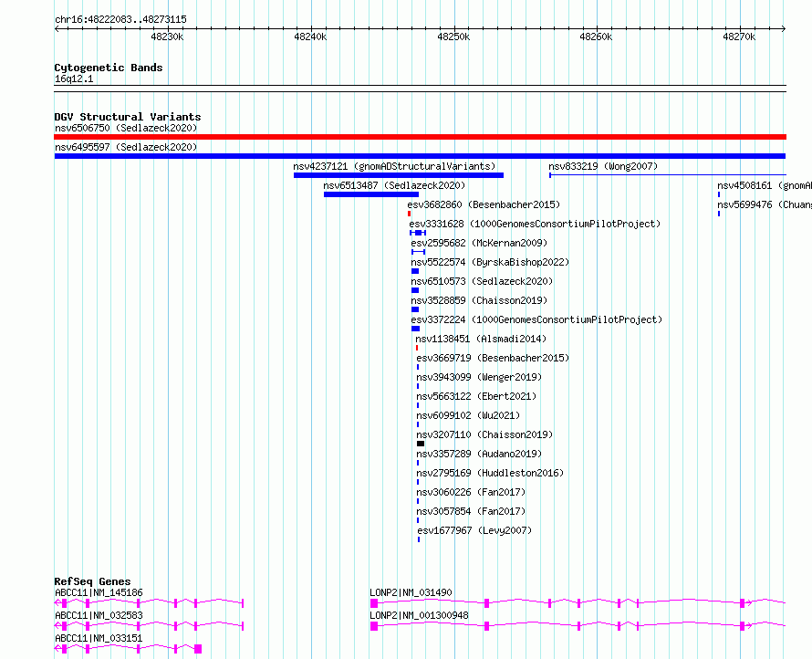Click red esv3682860 variant marker

point(409,214)
